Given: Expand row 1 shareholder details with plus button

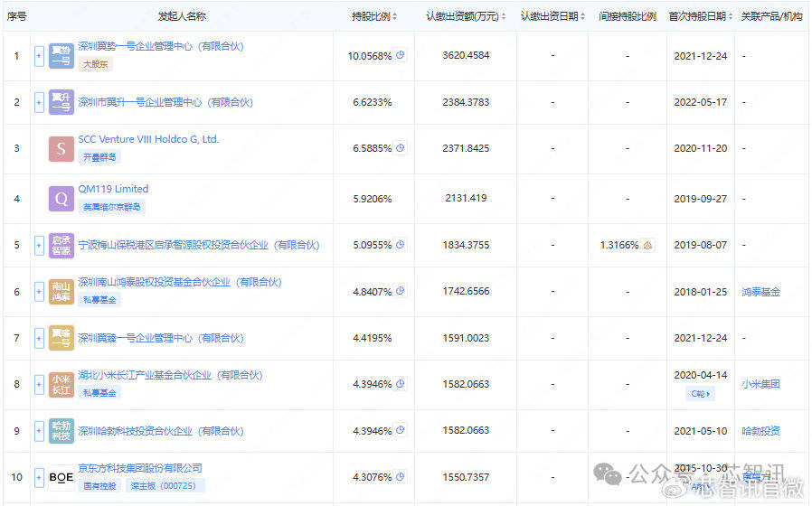Looking at the screenshot, I should pyautogui.click(x=39, y=56).
